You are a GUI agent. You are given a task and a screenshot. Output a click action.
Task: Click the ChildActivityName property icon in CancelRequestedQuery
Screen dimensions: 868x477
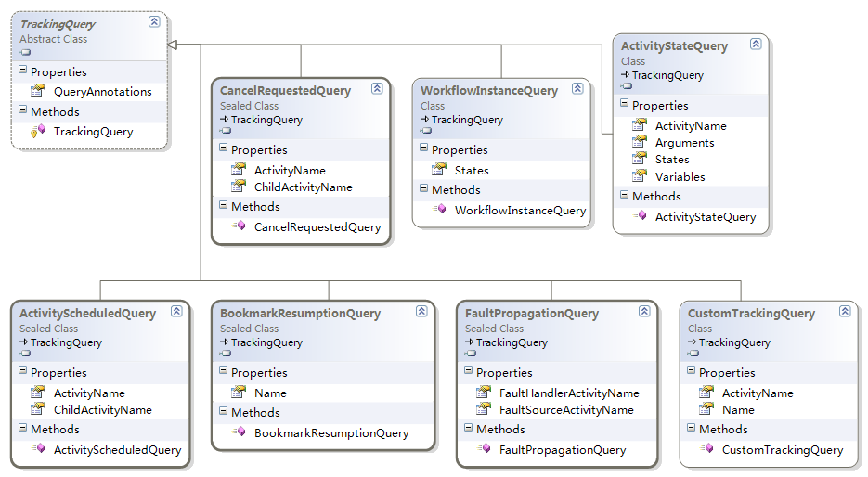[239, 187]
